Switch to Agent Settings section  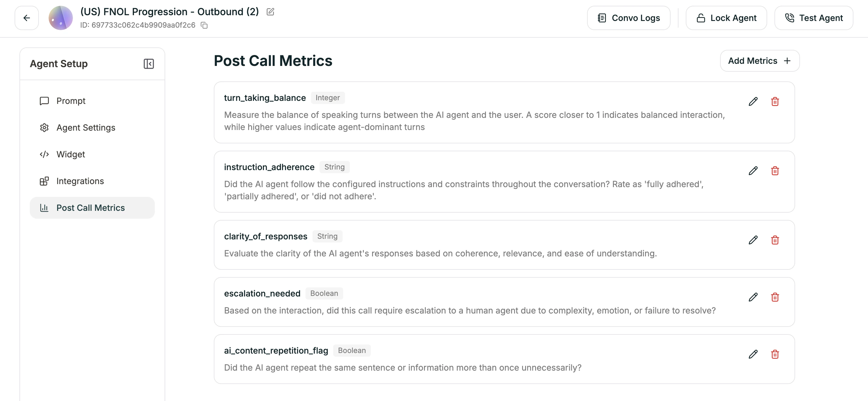tap(86, 127)
